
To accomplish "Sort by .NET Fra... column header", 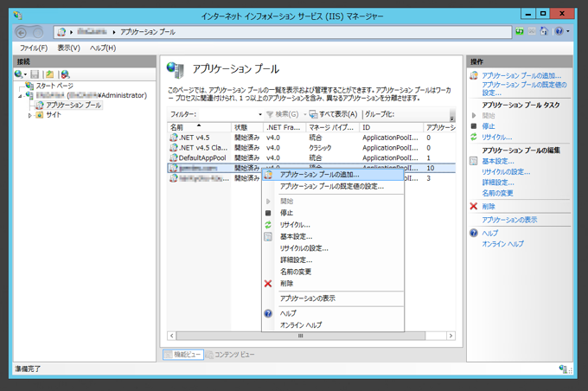I will coord(284,127).
